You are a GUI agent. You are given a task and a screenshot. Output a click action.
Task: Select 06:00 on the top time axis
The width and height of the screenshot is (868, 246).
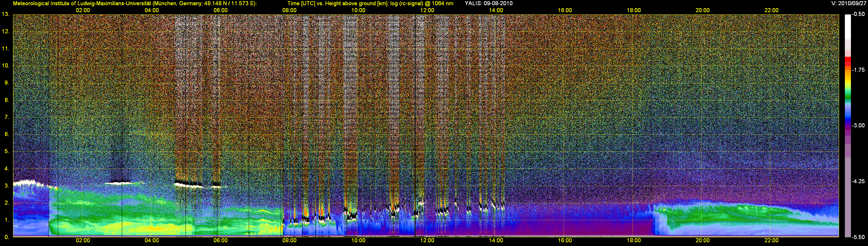point(221,10)
